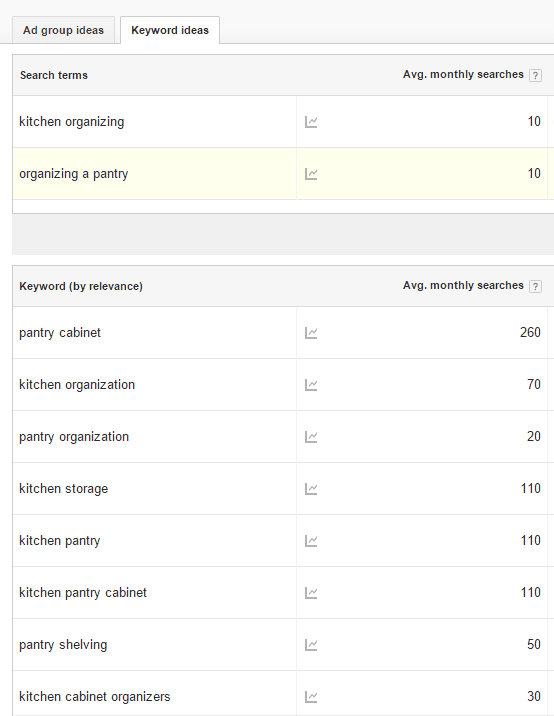554x716 pixels.
Task: Select the 'kitchen cabinet organizers' keyword
Action: coord(95,697)
